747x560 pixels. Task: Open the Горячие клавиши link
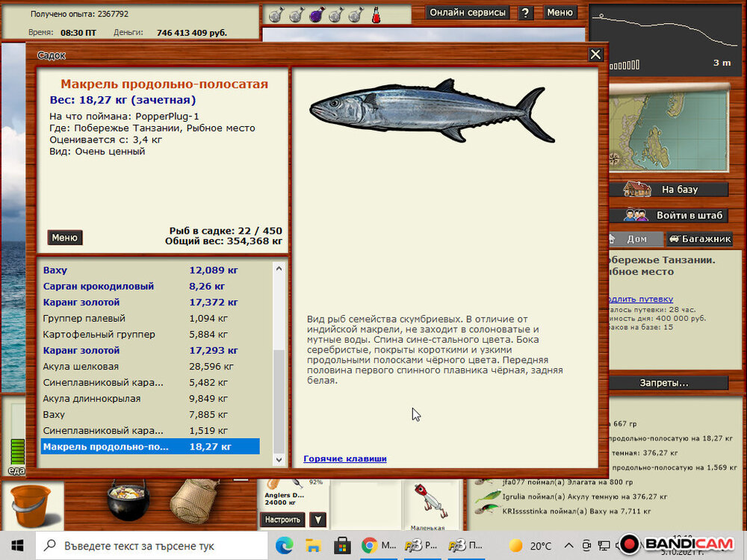[x=345, y=458]
